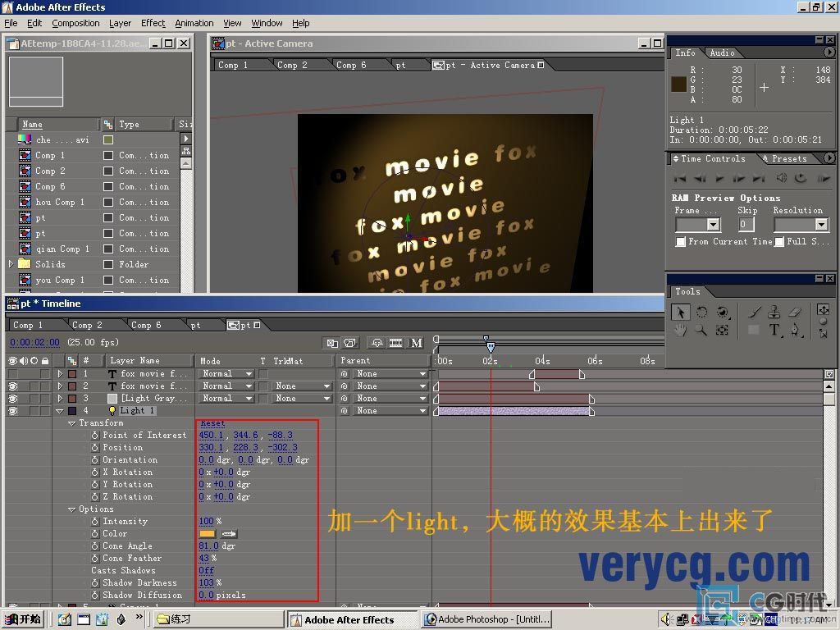Select the Rotation tool in Tools panel
The width and height of the screenshot is (840, 630).
(701, 312)
